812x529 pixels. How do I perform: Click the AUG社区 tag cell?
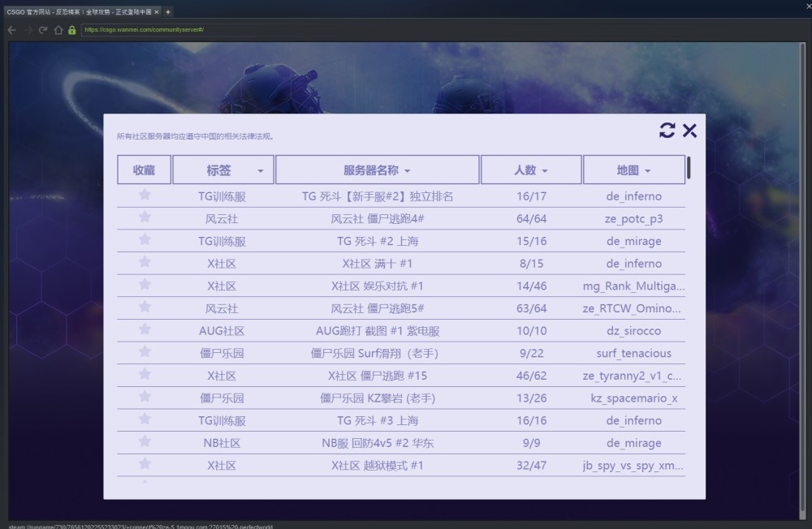(x=222, y=331)
